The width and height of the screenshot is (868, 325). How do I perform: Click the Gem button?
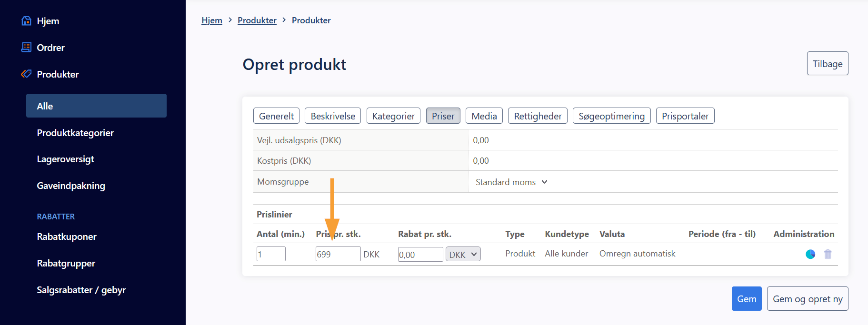point(747,298)
